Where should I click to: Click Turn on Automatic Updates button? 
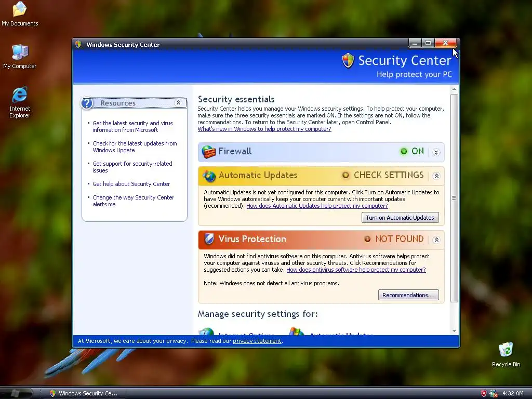pos(400,218)
